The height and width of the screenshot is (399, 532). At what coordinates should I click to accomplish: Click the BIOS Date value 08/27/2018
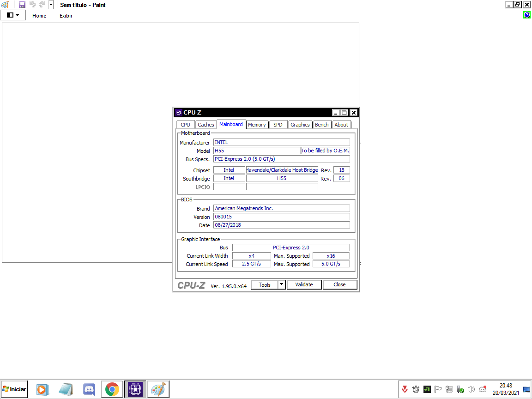(282, 225)
